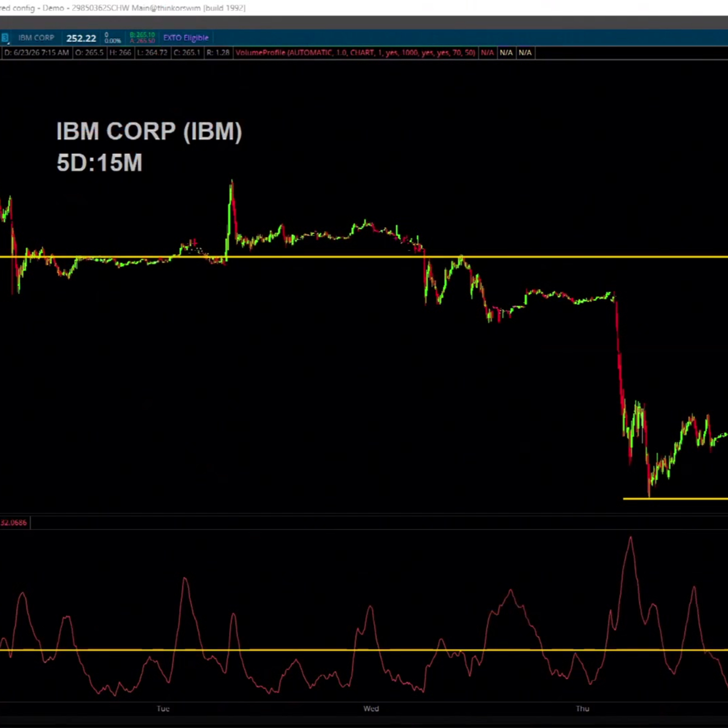Click the 32.0686 lower study value
The image size is (728, 728).
pos(14,523)
